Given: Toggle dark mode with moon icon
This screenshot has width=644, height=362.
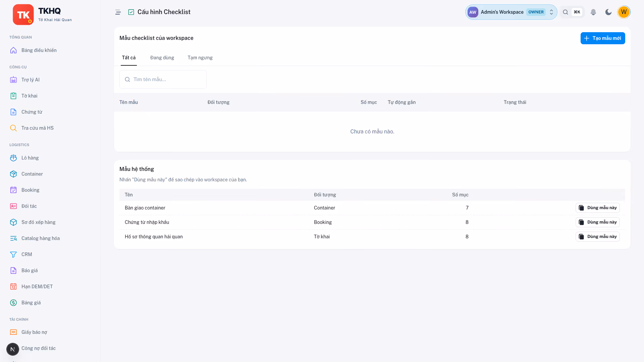Looking at the screenshot, I should [608, 12].
